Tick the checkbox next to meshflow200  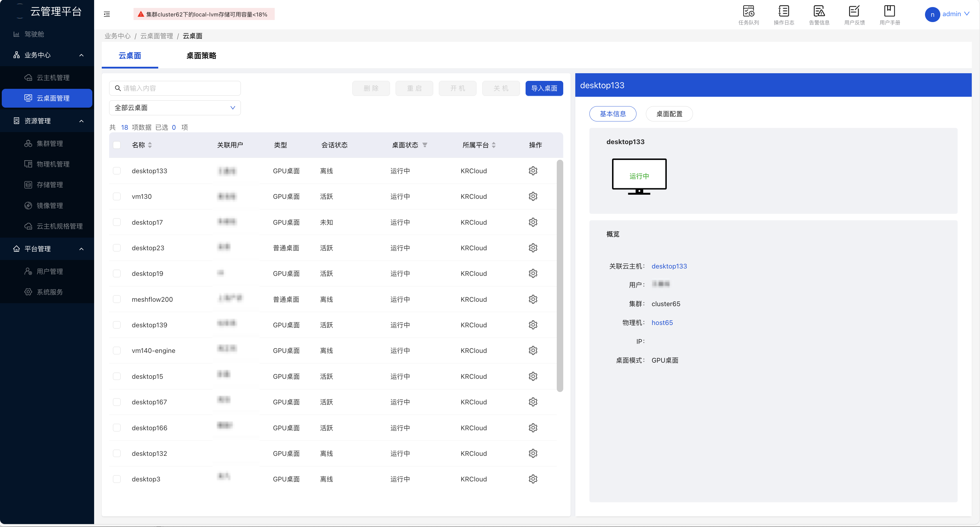point(117,299)
